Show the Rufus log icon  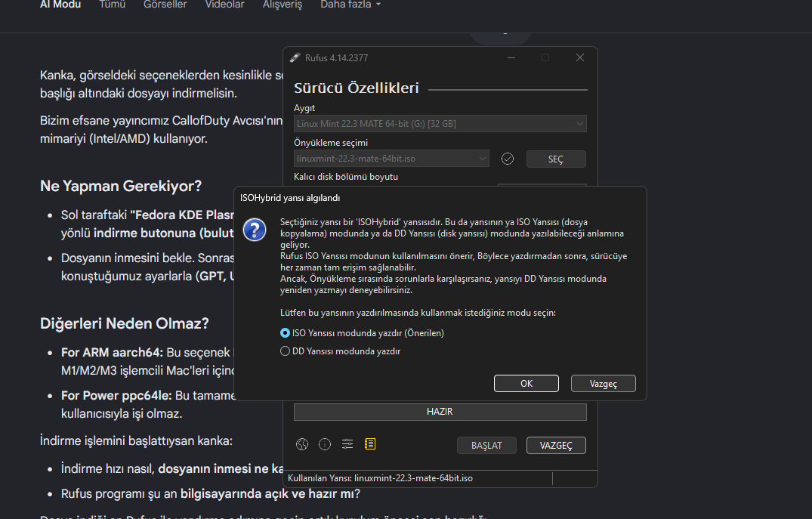pyautogui.click(x=370, y=444)
